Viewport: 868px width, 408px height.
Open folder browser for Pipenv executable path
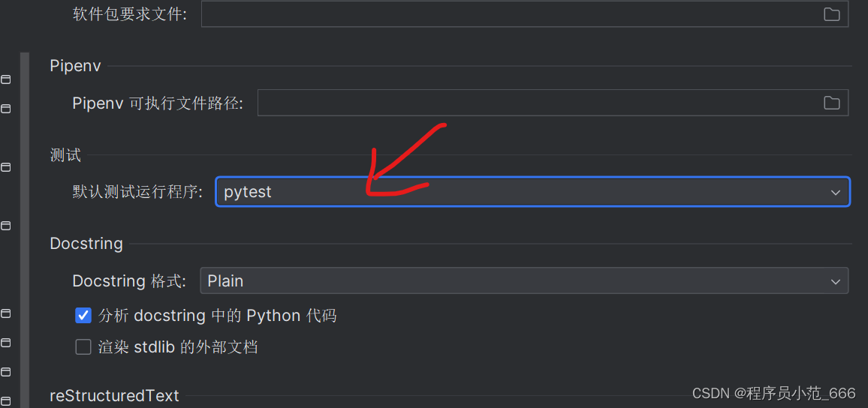click(831, 103)
